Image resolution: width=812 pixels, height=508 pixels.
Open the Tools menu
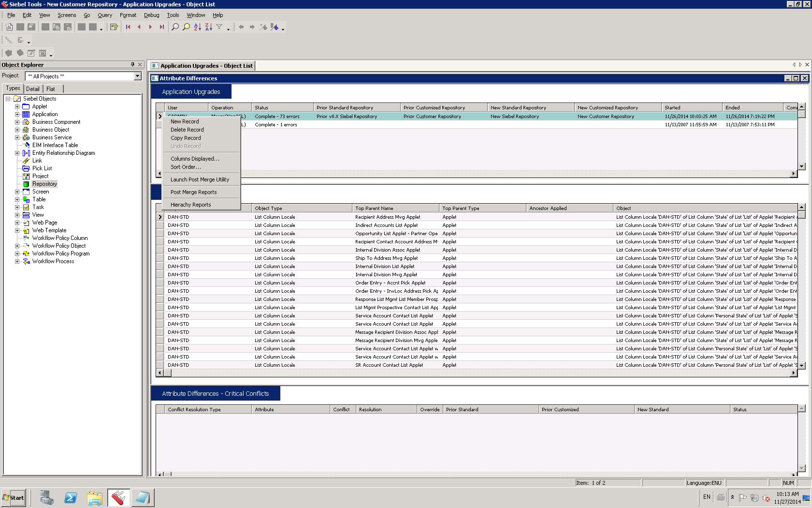(x=173, y=15)
